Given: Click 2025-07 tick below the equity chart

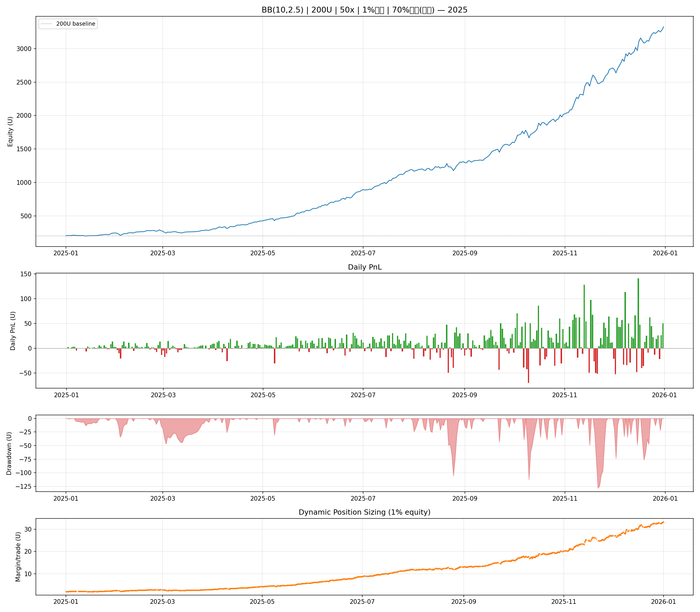Looking at the screenshot, I should pos(363,253).
